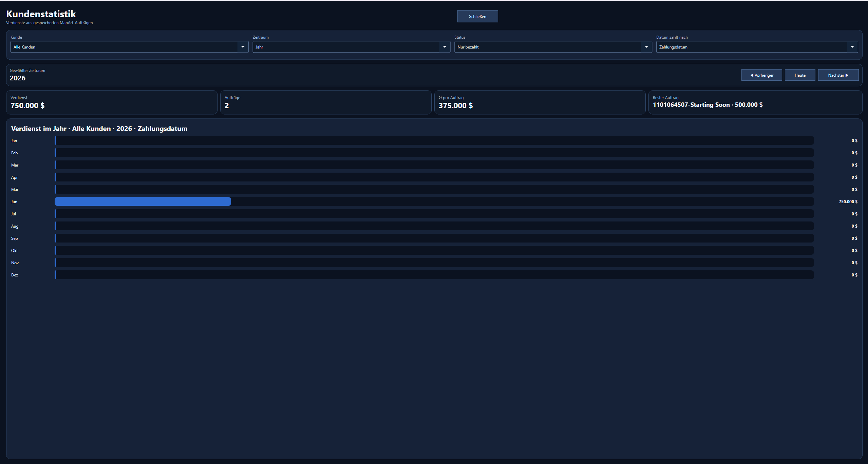Click the Sep month label
The width and height of the screenshot is (868, 464).
coord(14,238)
